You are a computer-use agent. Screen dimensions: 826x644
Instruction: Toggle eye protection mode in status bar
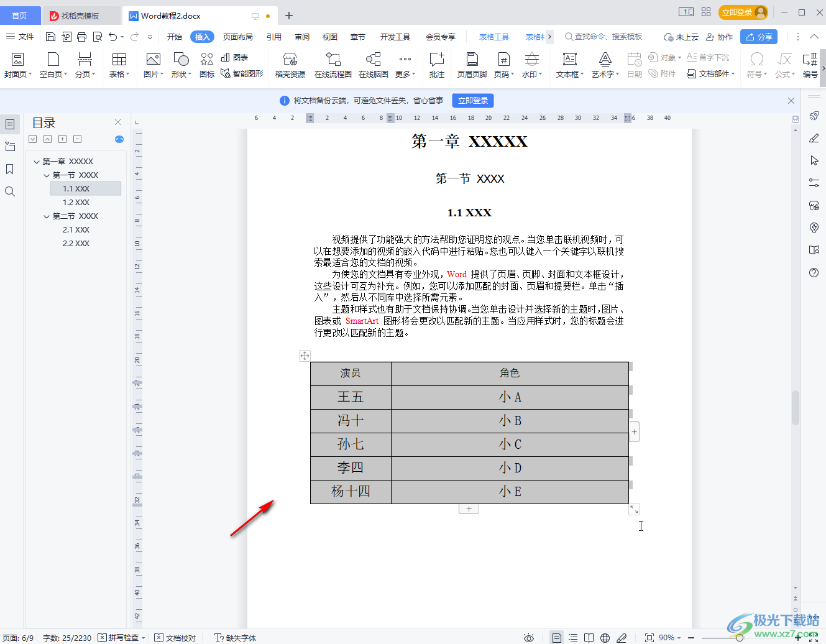(529, 638)
